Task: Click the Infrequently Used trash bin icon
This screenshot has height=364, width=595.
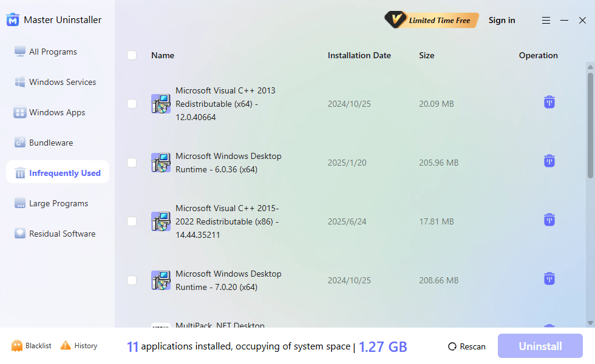Action: point(20,172)
